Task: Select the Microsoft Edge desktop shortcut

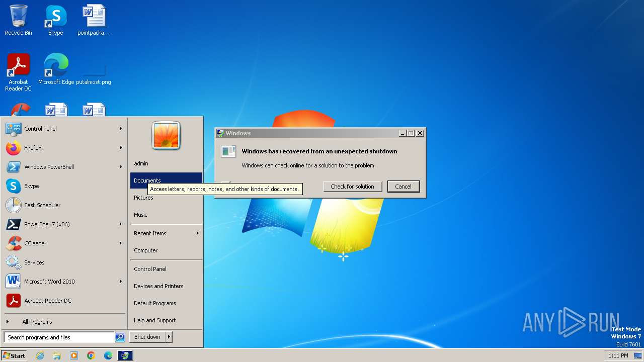Action: (56, 69)
